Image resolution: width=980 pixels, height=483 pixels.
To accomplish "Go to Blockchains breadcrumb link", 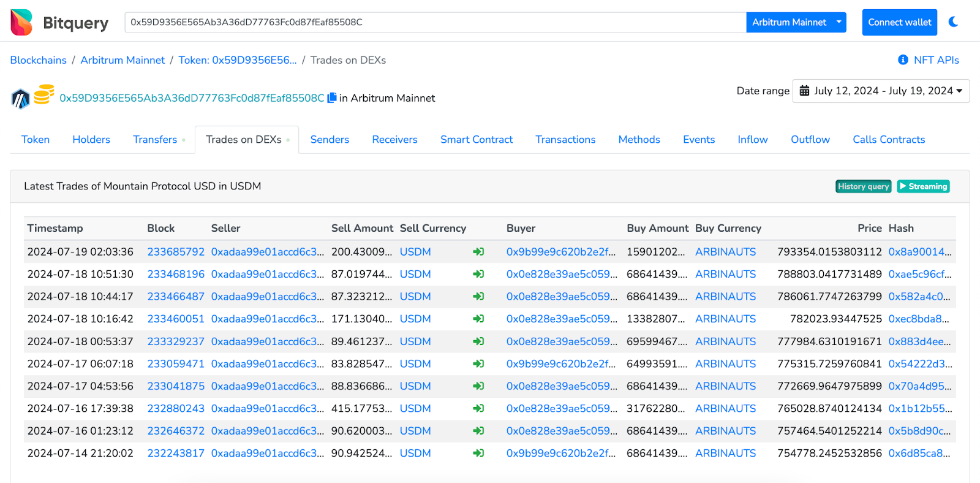I will [x=38, y=60].
